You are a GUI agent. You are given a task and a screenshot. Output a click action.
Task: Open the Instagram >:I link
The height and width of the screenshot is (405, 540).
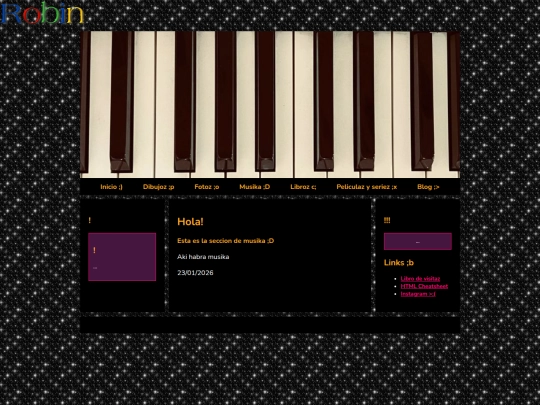(x=418, y=294)
